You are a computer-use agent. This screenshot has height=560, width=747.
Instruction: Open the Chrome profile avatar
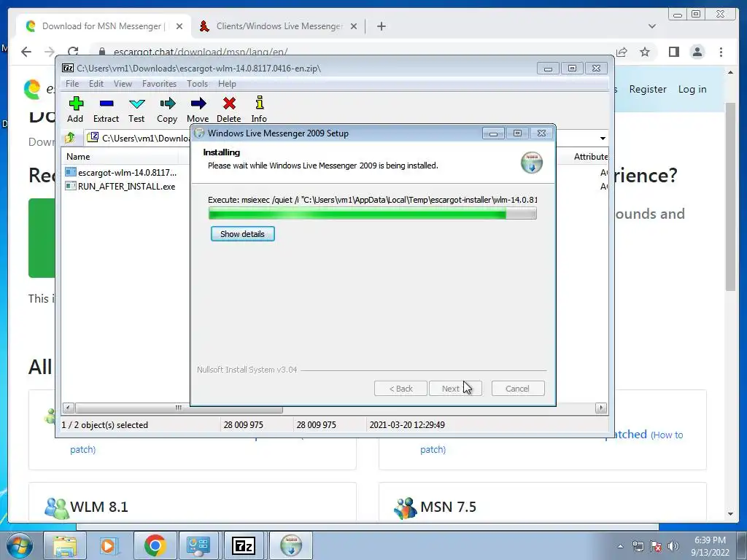point(697,52)
